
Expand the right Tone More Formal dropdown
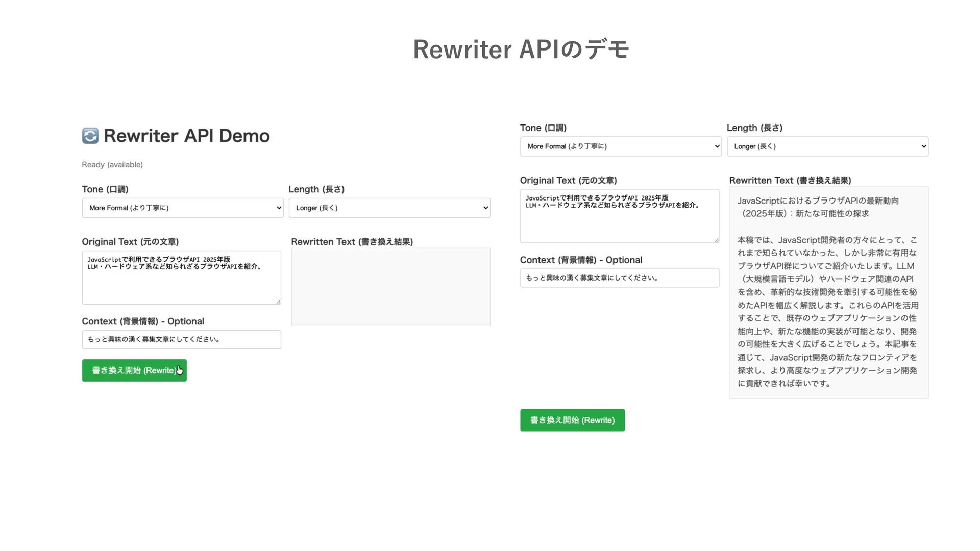(x=620, y=146)
